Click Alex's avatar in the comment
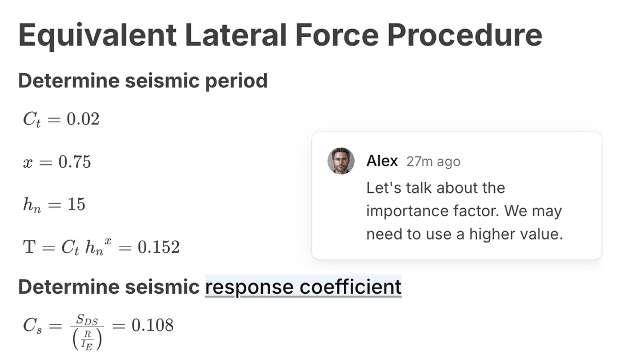The width and height of the screenshot is (617, 364). pos(340,161)
